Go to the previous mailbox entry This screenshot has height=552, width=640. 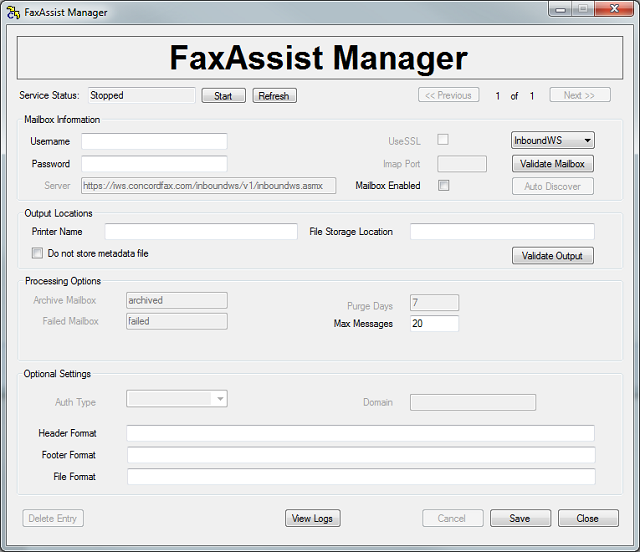449,95
